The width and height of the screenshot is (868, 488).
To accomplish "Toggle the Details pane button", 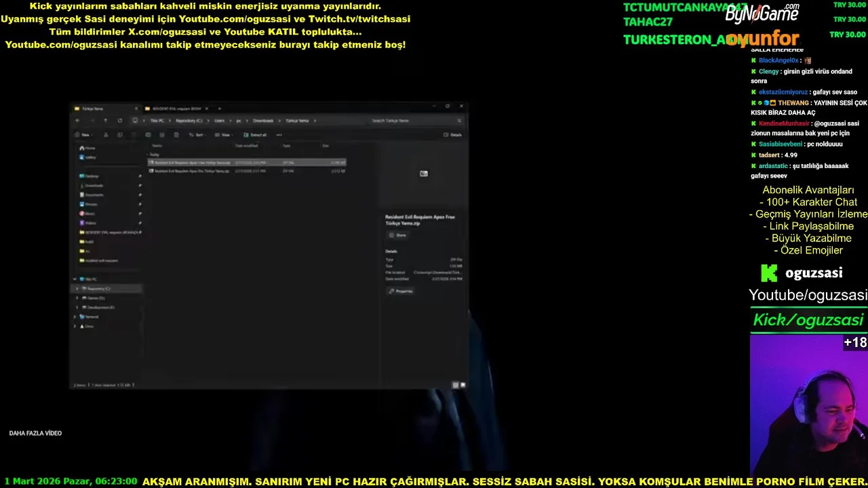I will pyautogui.click(x=452, y=135).
